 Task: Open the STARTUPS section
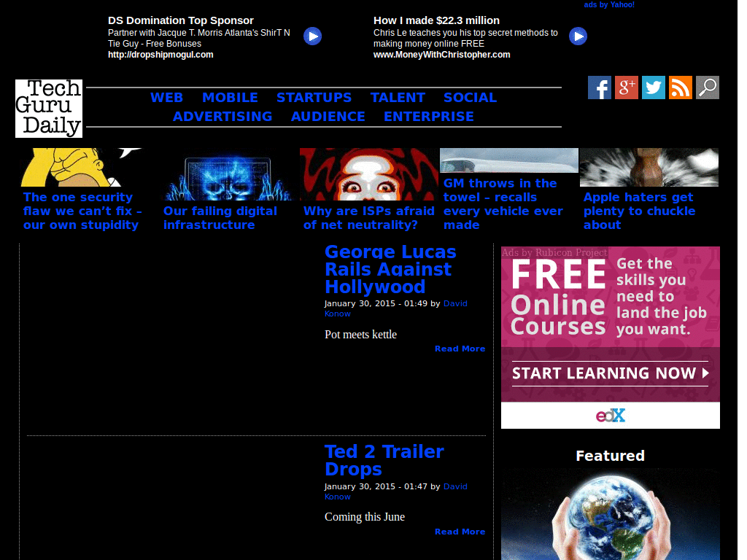pos(314,98)
